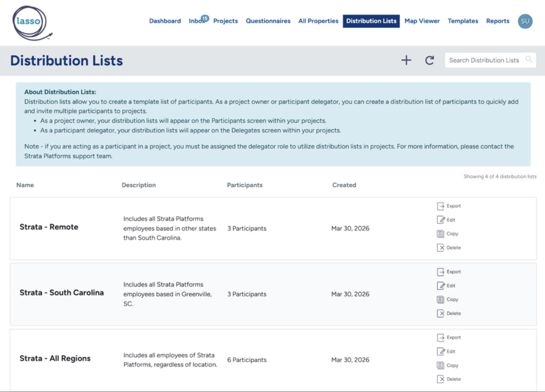Viewport: 545px width, 392px height.
Task: Click Export icon for Strata - Remote
Action: tap(440, 206)
